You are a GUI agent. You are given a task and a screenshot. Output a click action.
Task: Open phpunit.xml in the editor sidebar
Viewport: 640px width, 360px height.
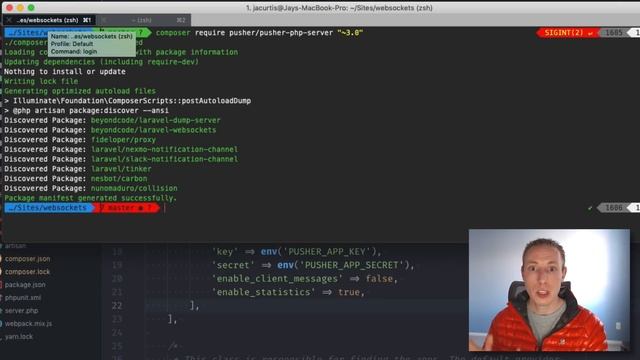click(x=23, y=298)
